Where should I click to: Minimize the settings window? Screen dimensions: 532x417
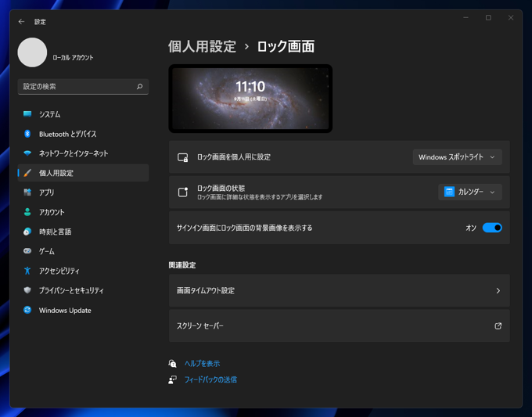click(465, 18)
